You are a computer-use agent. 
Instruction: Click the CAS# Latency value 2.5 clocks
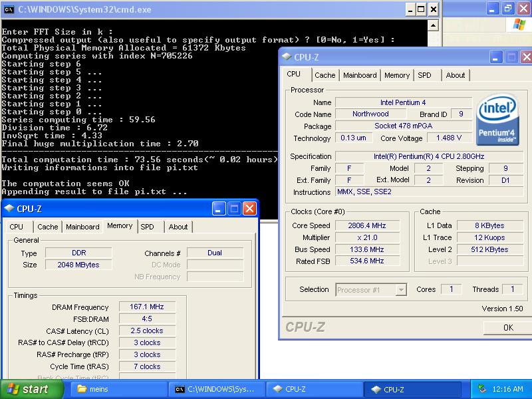point(147,331)
